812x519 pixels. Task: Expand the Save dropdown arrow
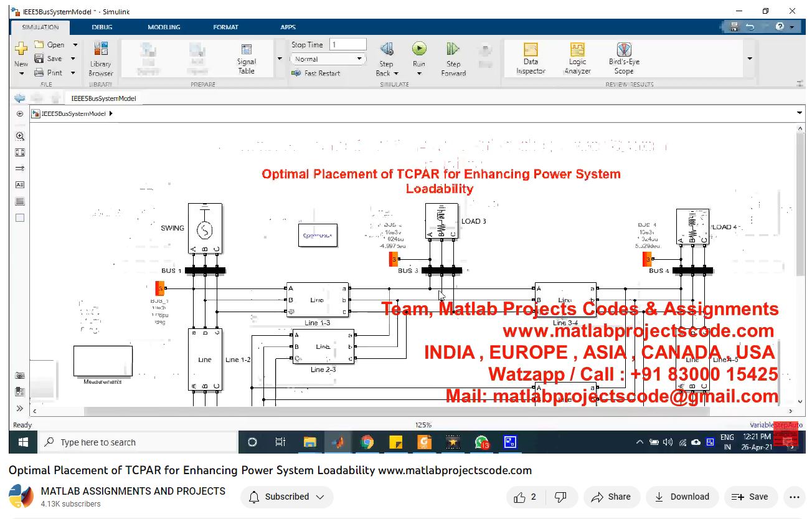73,59
